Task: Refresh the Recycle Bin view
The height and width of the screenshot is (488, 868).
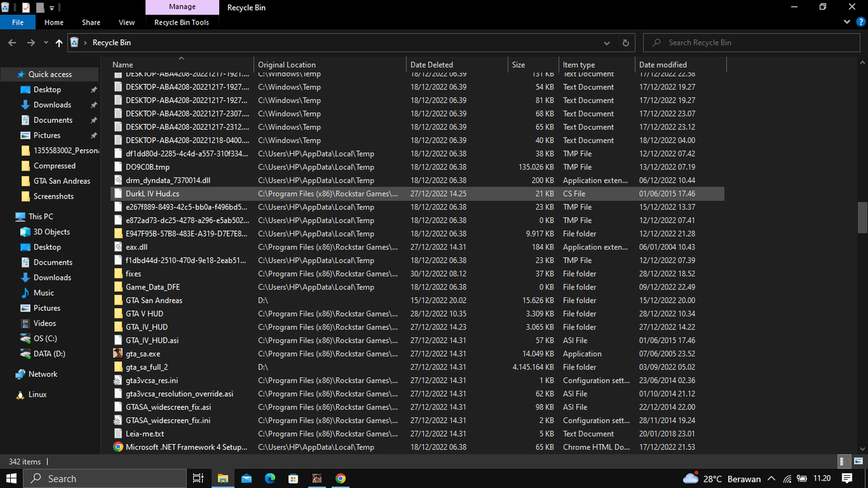Action: (625, 43)
